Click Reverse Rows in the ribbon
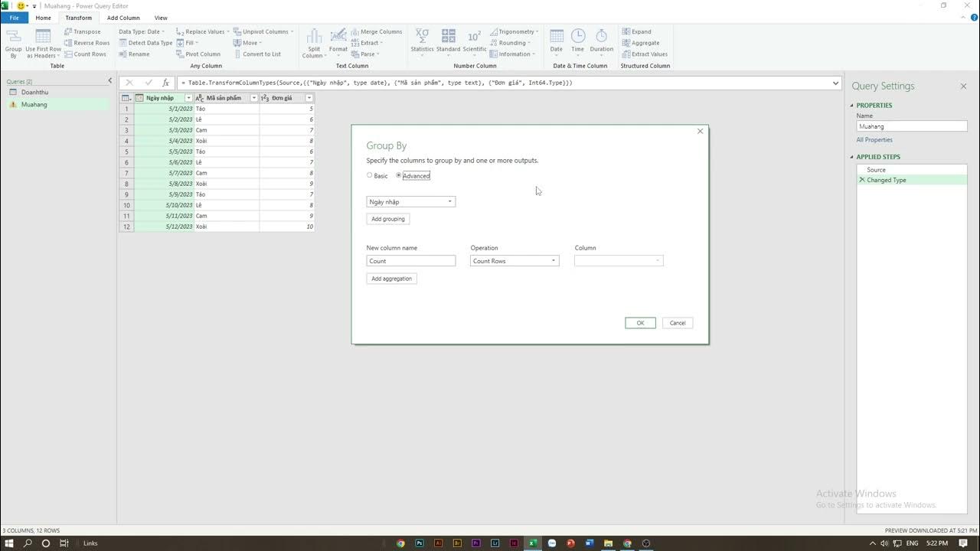The image size is (980, 551). point(87,43)
